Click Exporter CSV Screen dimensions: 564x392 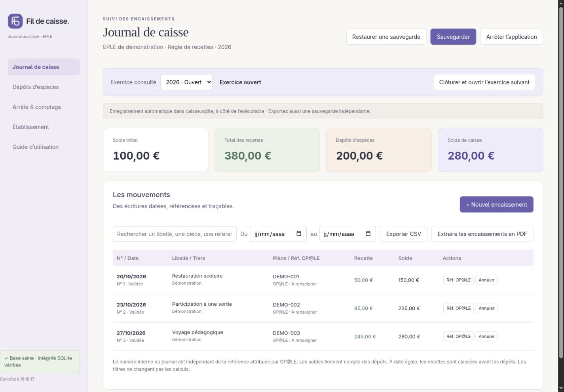click(404, 234)
